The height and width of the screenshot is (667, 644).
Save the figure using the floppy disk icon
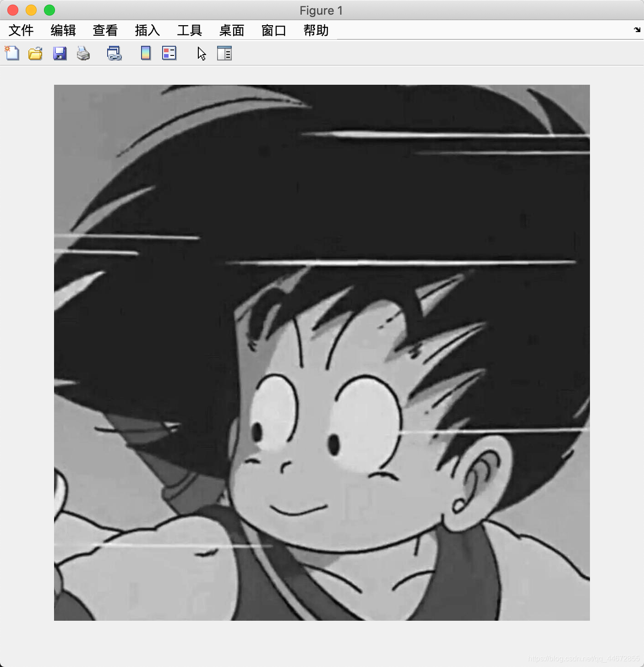pyautogui.click(x=60, y=54)
